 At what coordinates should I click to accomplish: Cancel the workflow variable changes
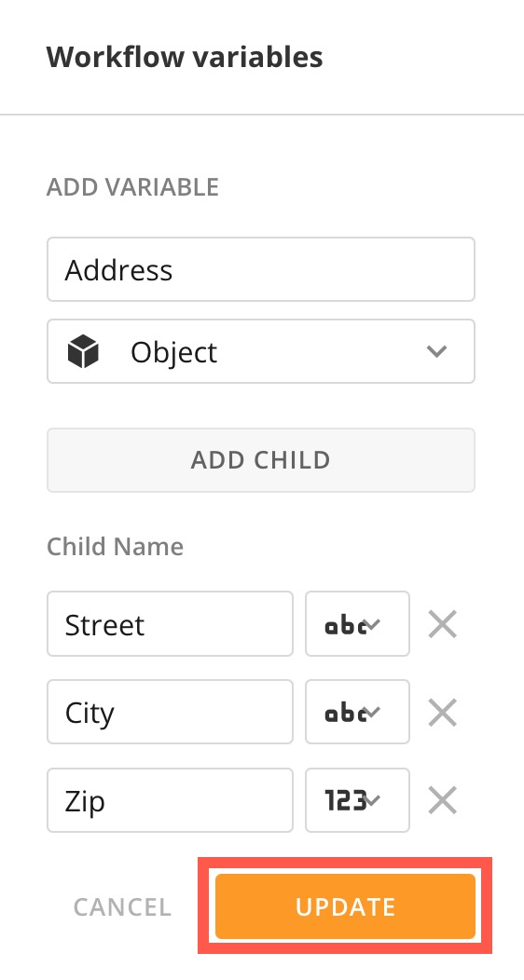click(122, 907)
